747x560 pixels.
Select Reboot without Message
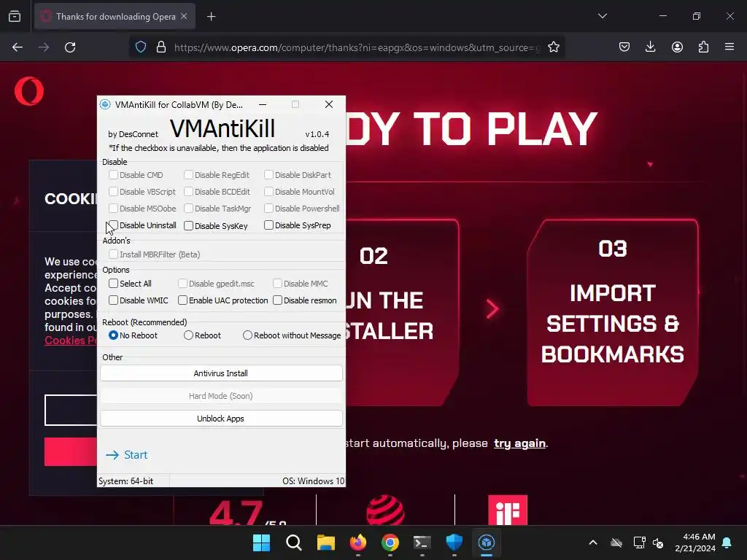pyautogui.click(x=247, y=335)
